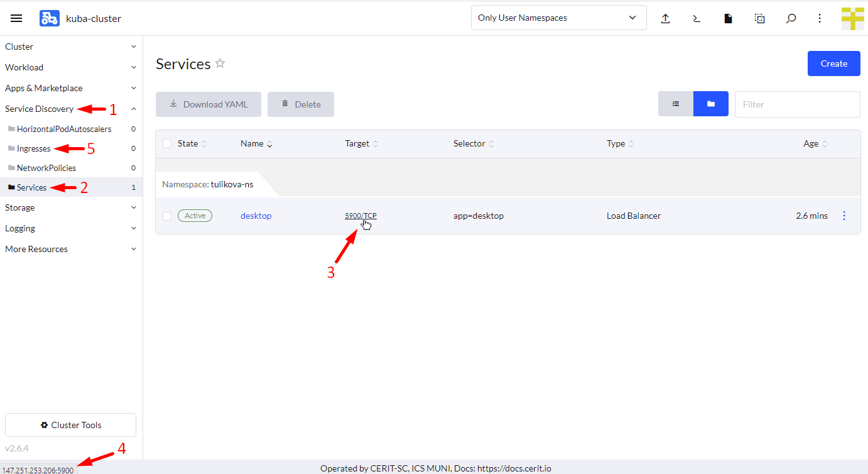
Task: Expand the Storage sidebar section
Action: pyautogui.click(x=71, y=207)
